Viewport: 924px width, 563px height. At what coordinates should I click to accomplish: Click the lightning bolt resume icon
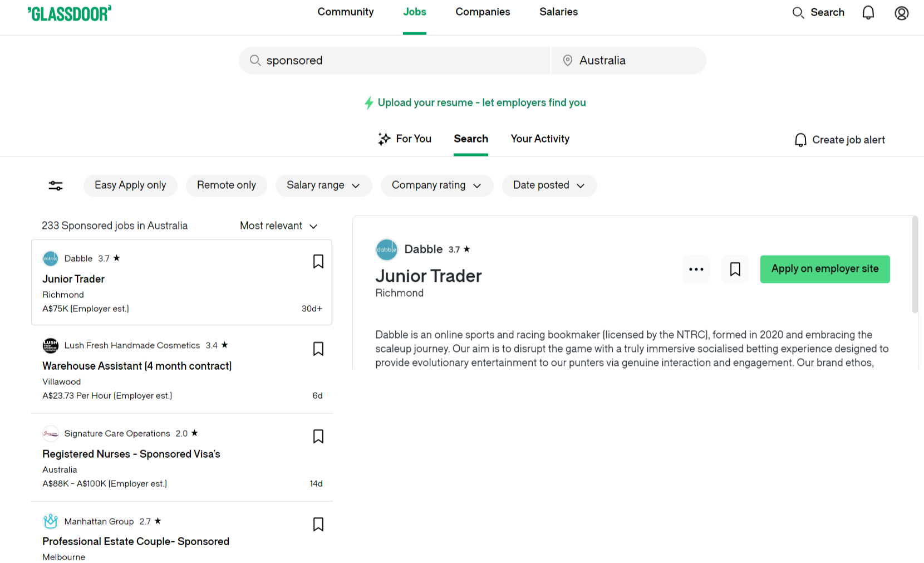click(x=369, y=102)
